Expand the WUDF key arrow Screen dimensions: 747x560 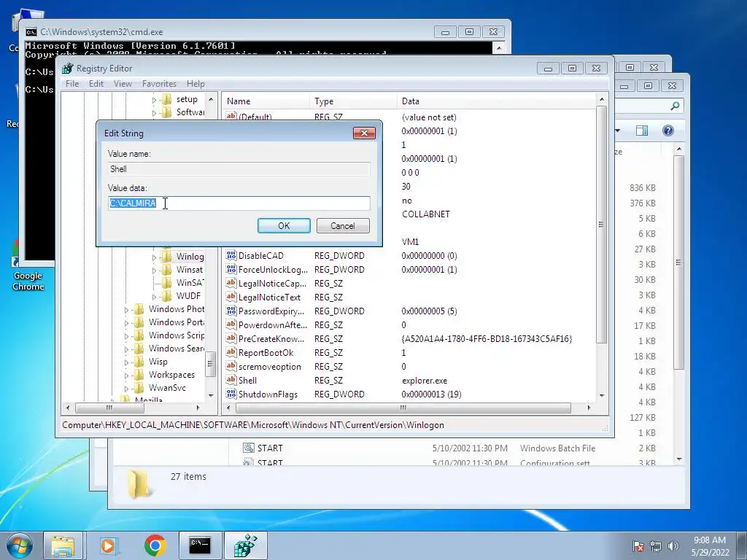click(x=154, y=297)
